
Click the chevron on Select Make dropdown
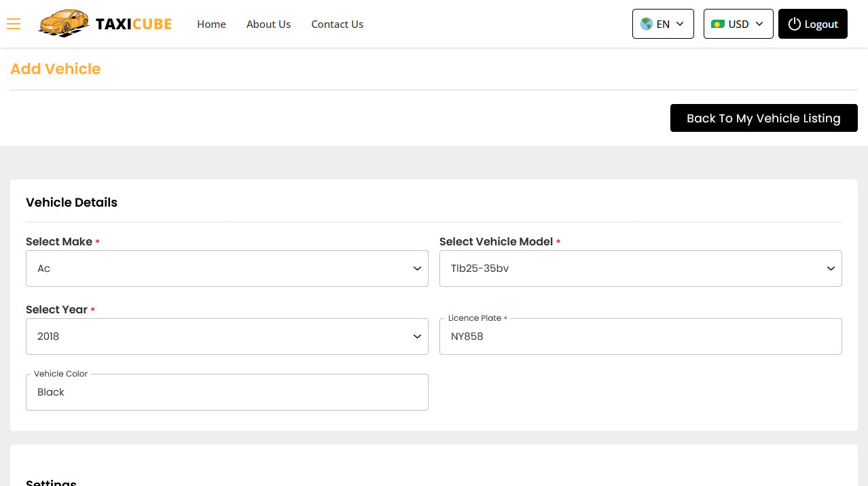point(417,268)
